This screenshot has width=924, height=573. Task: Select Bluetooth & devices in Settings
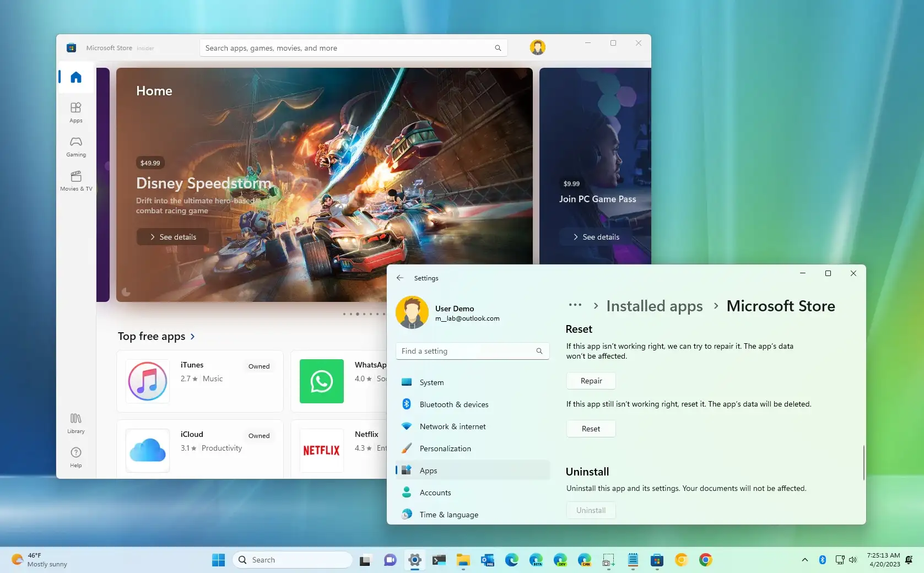pos(453,404)
